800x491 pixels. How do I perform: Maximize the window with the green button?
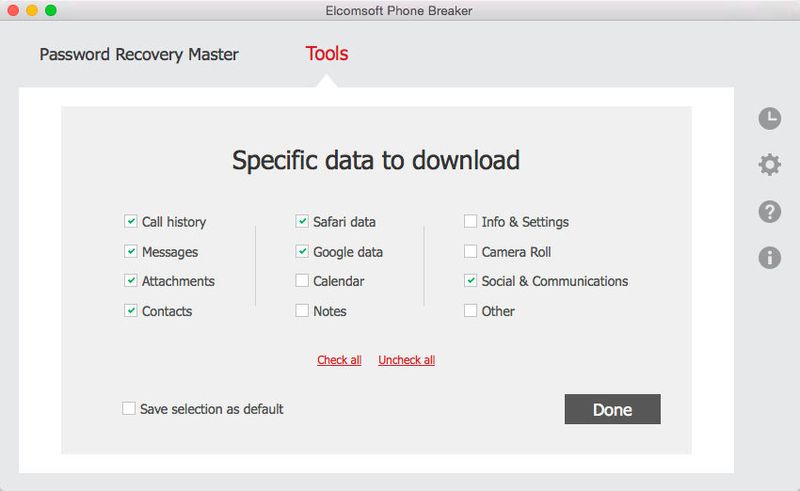51,10
